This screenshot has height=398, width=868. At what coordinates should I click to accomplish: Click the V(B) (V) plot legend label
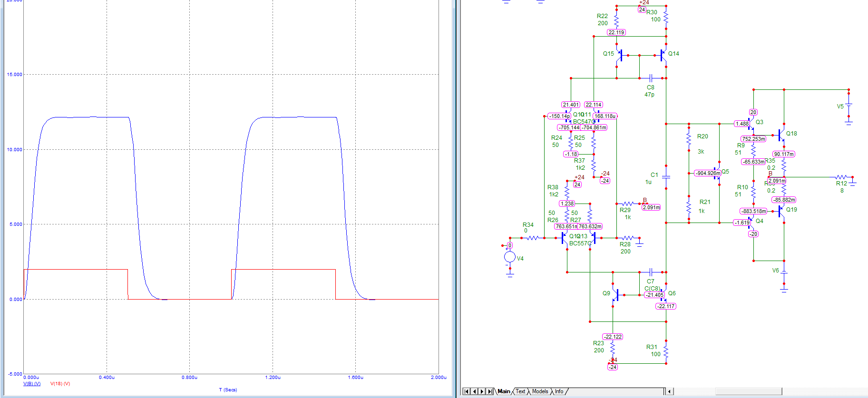point(32,384)
